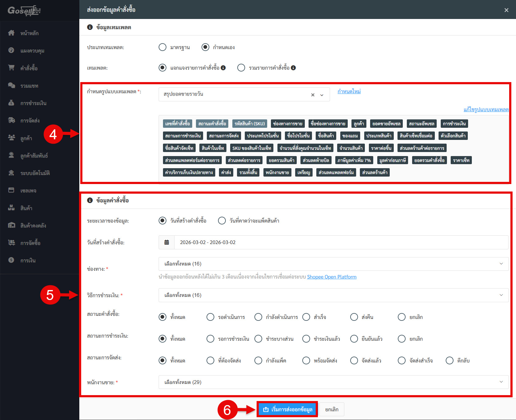The height and width of the screenshot is (420, 516).
Task: Open the Shopee Open Platform link
Action: pyautogui.click(x=332, y=277)
